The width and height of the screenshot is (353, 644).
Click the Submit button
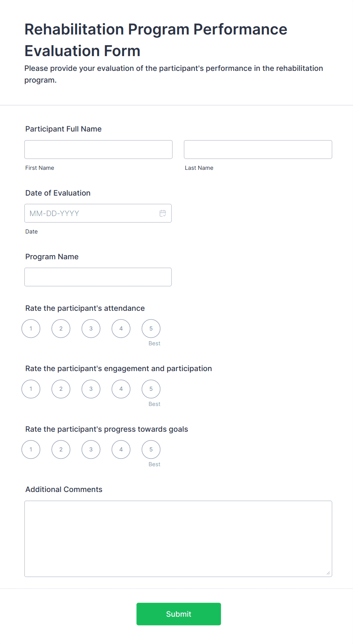pos(178,614)
